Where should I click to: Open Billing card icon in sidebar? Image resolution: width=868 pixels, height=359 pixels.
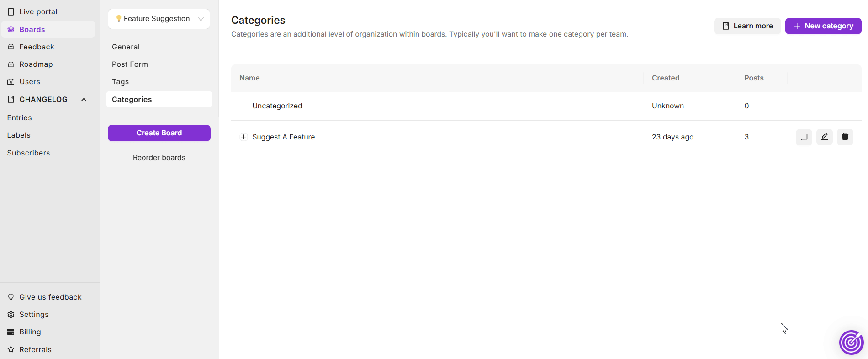11,332
